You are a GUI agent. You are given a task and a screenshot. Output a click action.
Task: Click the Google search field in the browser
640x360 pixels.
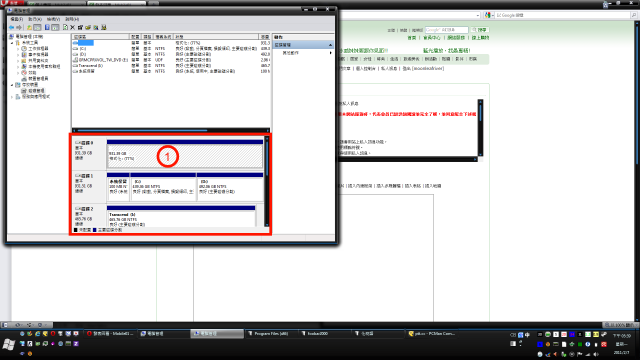coord(562,15)
